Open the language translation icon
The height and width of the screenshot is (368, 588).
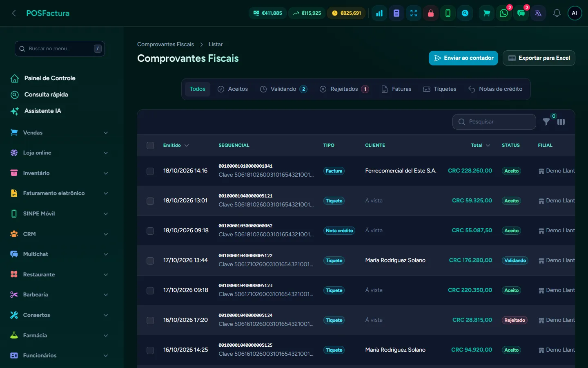(x=538, y=13)
